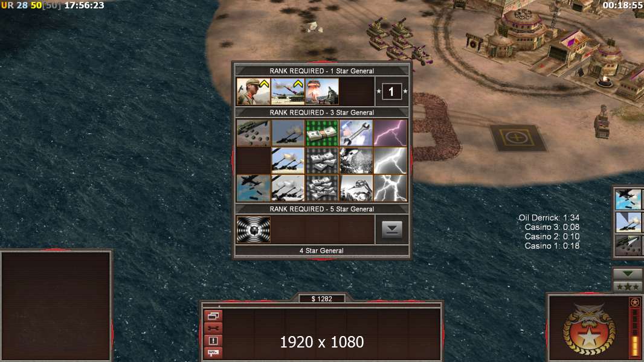644x362 pixels.
Task: Jump to event with exclamation button
Action: tap(213, 340)
